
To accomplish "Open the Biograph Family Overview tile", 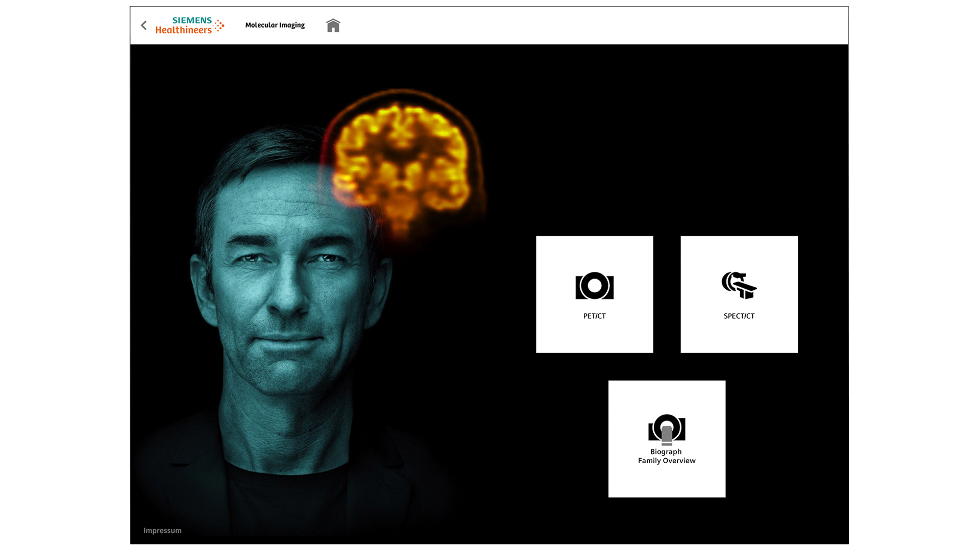I will click(666, 439).
